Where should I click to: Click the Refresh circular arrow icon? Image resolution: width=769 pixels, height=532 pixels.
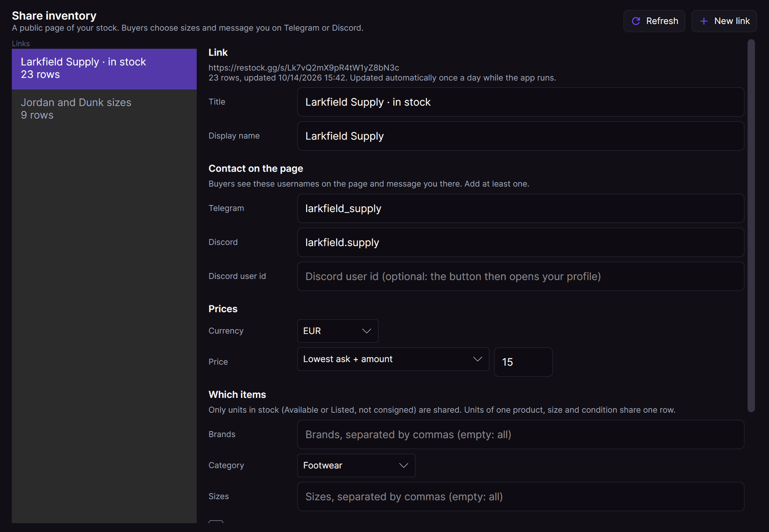click(x=636, y=21)
